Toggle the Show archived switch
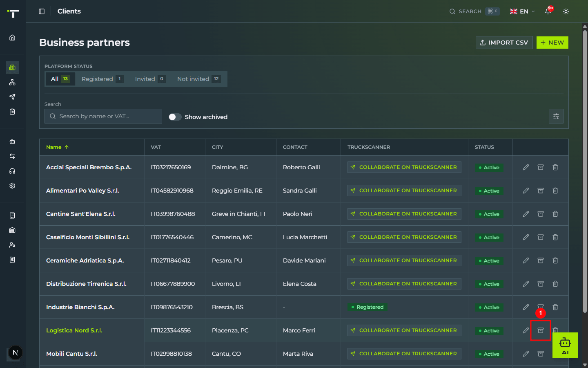Screen dimensions: 588x368 click(x=175, y=117)
